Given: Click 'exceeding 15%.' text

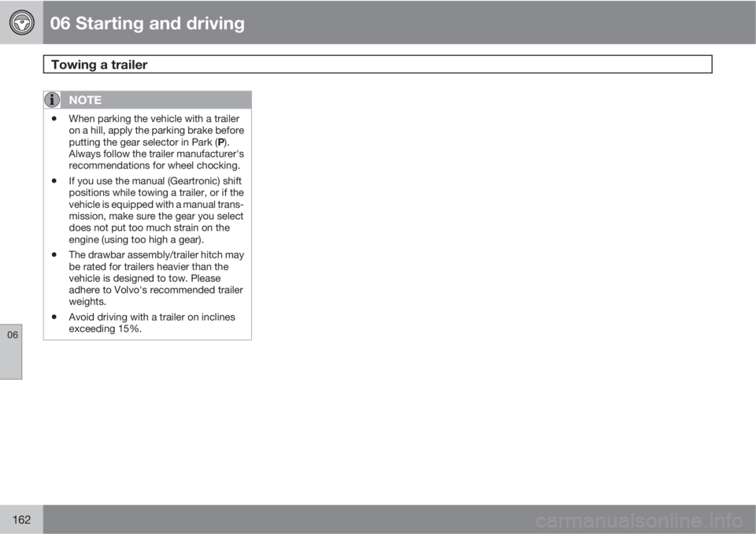Looking at the screenshot, I should pyautogui.click(x=105, y=329).
